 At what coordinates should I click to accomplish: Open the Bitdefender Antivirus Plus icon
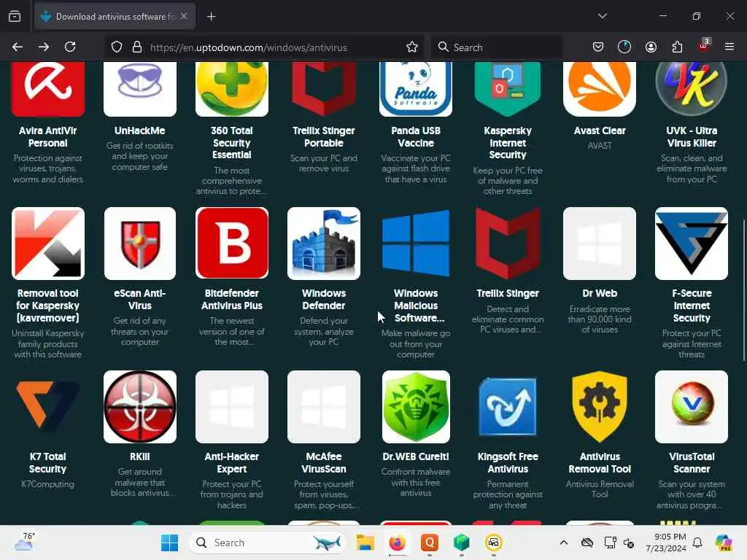(231, 244)
